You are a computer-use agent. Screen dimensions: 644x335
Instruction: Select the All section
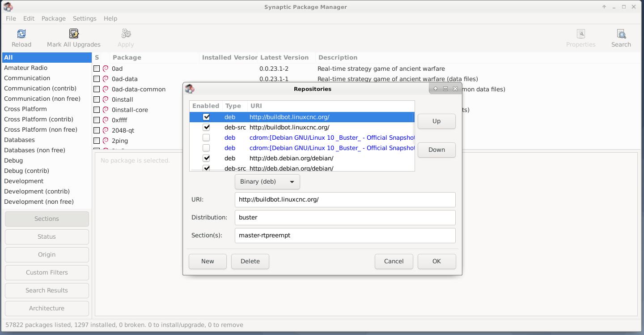(x=47, y=57)
